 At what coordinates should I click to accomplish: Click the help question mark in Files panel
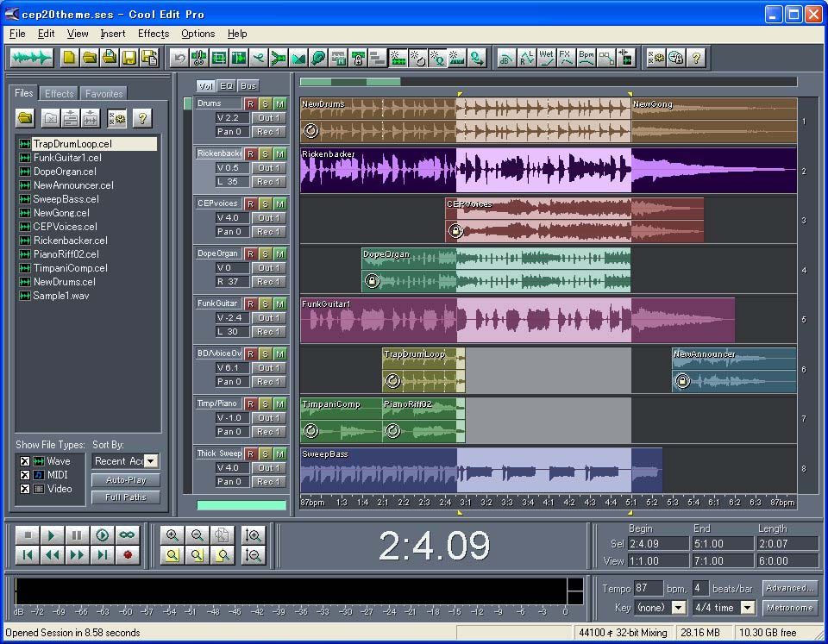142,118
